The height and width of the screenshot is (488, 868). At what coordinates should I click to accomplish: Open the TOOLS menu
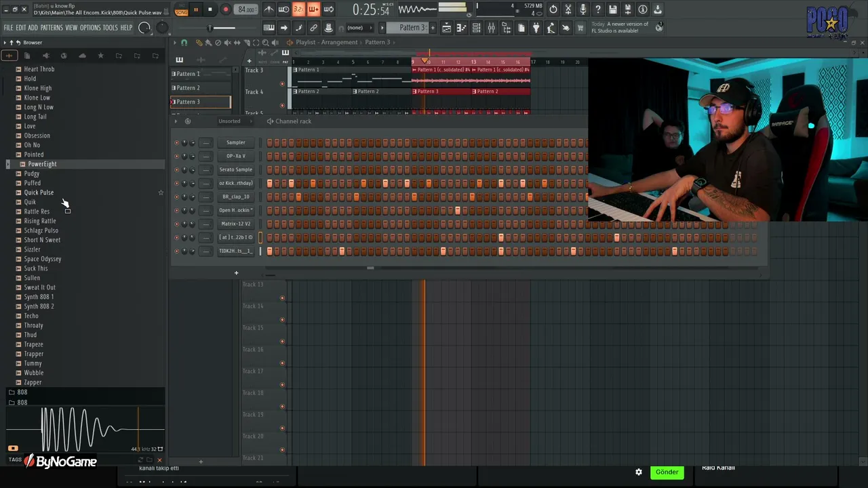(x=111, y=28)
